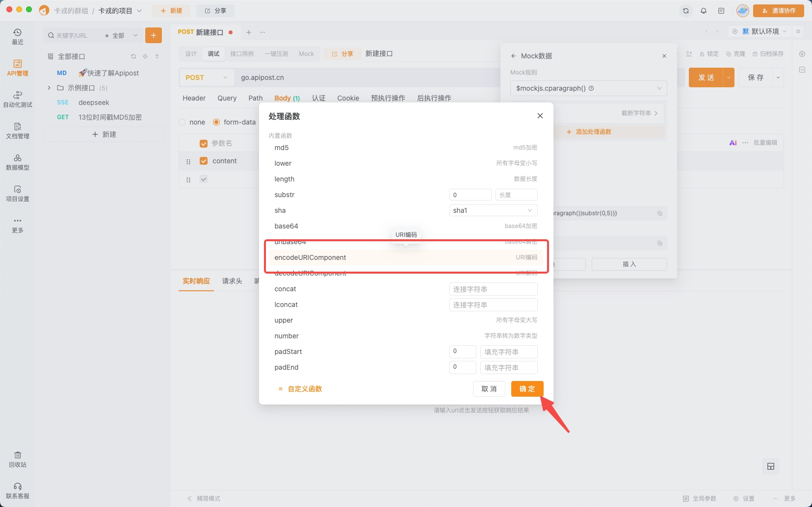Open 文档管理 in the sidebar
Image resolution: width=812 pixels, height=507 pixels.
coord(18,130)
